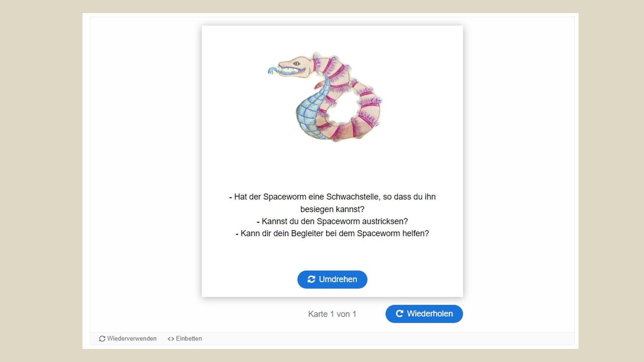644x362 pixels.
Task: Click the code brackets icon beside Einbetten
Action: tap(171, 339)
